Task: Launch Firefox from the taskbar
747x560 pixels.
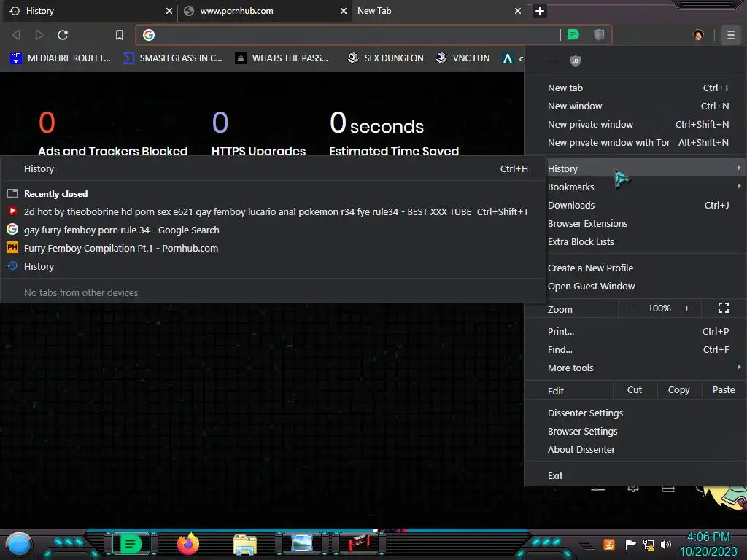Action: point(187,544)
